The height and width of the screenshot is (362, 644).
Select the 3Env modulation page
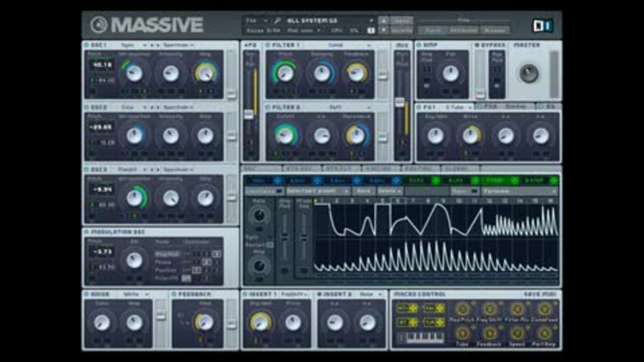tap(337, 180)
